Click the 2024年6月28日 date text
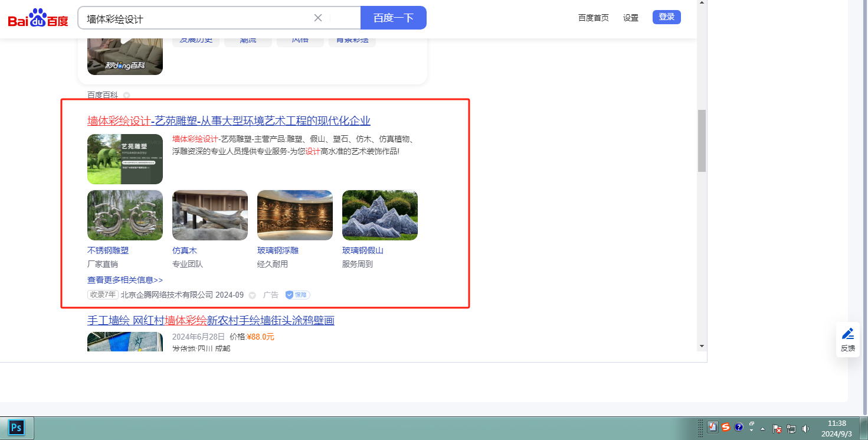The width and height of the screenshot is (868, 440). click(198, 337)
